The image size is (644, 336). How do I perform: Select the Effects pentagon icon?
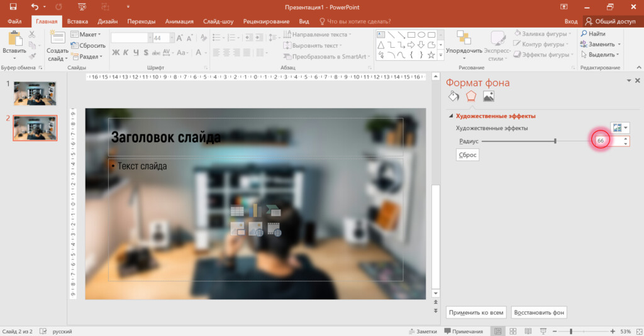471,96
